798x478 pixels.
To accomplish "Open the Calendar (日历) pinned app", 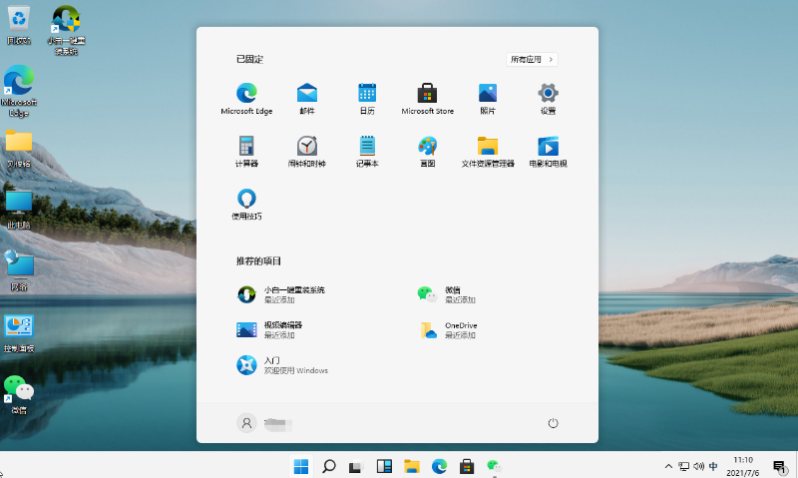I will pos(367,99).
